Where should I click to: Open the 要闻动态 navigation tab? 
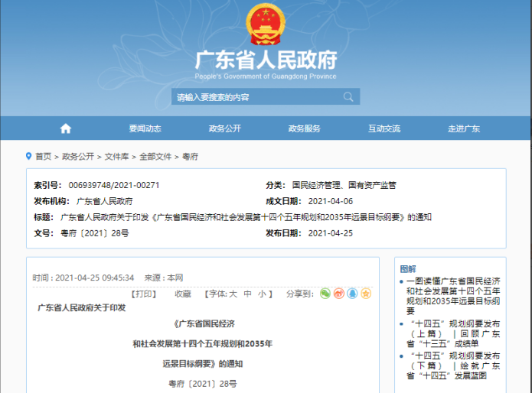tap(145, 128)
